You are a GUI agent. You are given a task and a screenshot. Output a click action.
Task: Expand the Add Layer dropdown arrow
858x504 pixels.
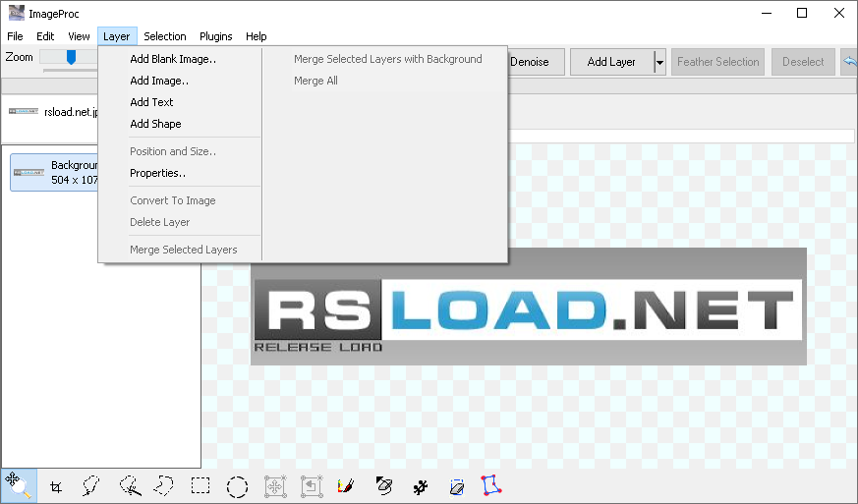point(659,62)
